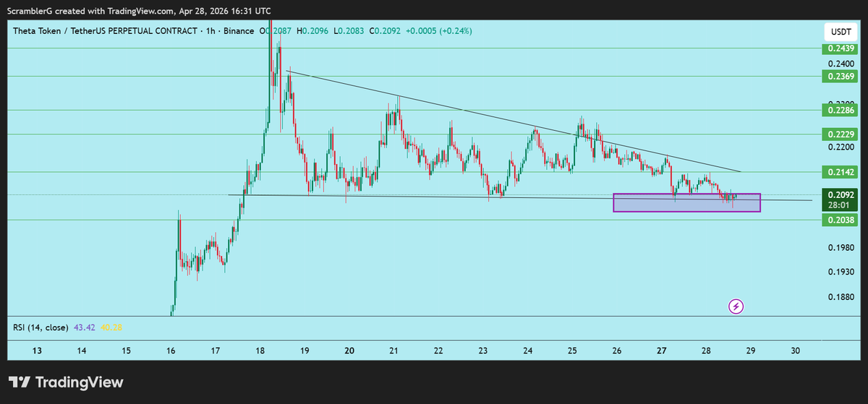Click date 30 on the time axis
Image resolution: width=868 pixels, height=404 pixels.
[x=796, y=351]
